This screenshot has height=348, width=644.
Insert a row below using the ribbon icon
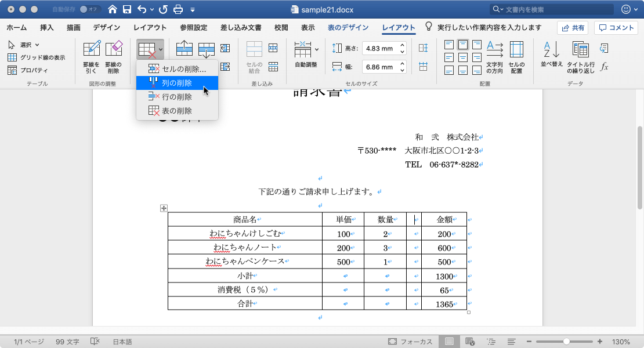tap(206, 50)
